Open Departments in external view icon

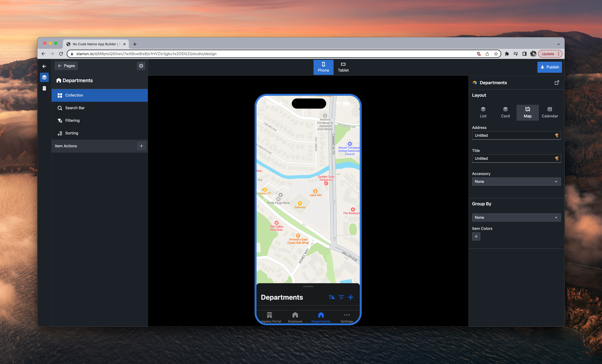coord(557,83)
